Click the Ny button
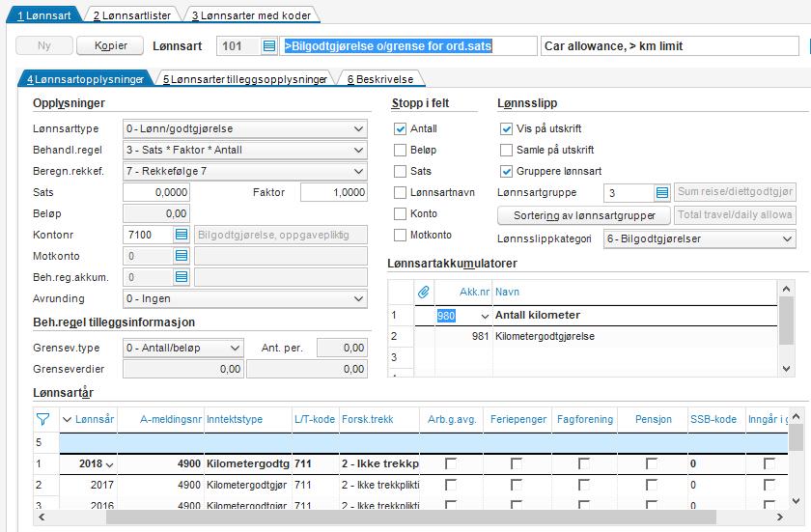The height and width of the screenshot is (532, 811). coord(44,45)
